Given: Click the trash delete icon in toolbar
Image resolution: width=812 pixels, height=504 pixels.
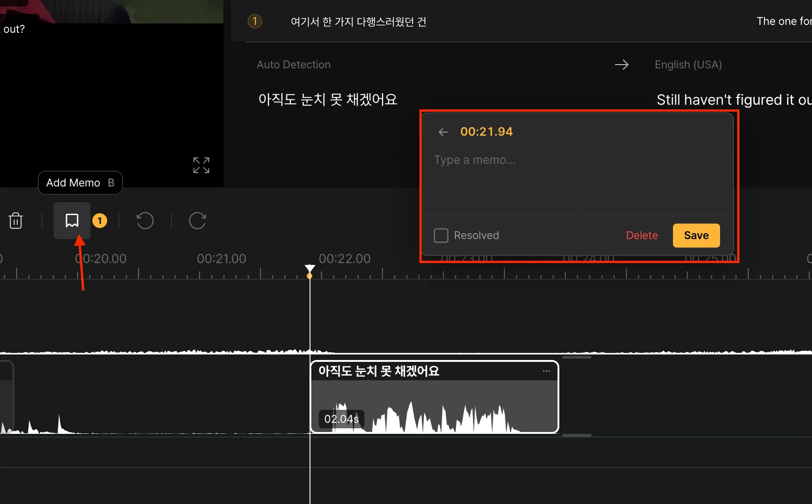Looking at the screenshot, I should pos(16,221).
